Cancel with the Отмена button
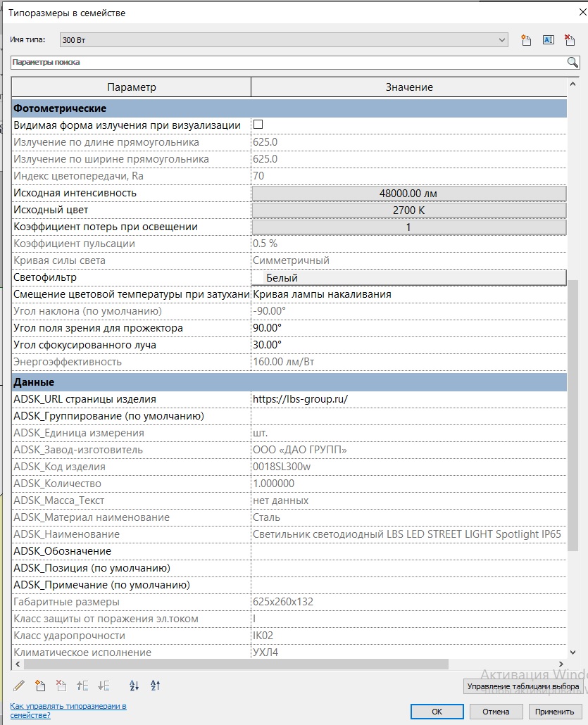588x725 pixels. pos(496,712)
